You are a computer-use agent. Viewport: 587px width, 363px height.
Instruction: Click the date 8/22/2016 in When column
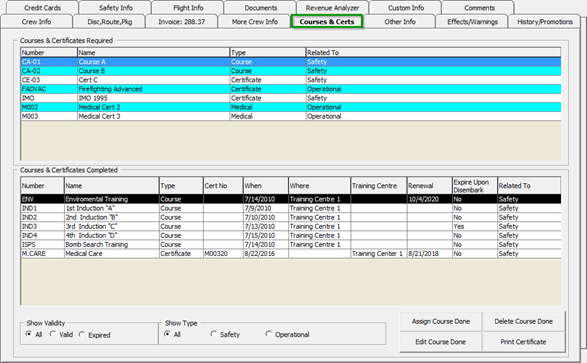pyautogui.click(x=265, y=253)
